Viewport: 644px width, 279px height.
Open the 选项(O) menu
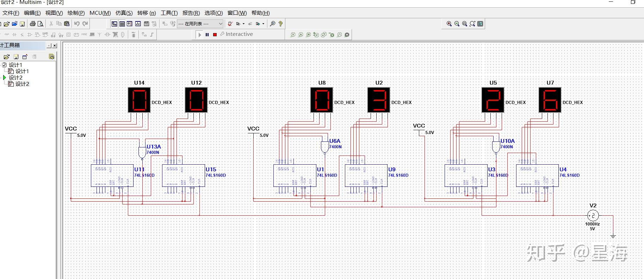pos(213,13)
